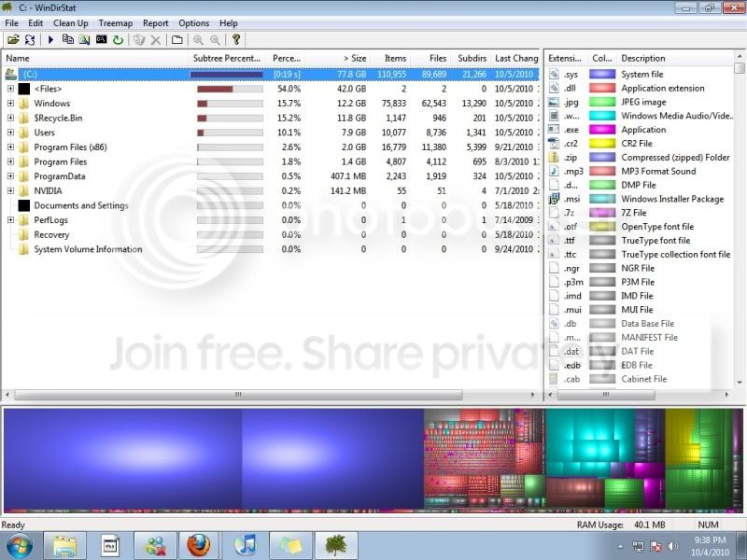Screen dimensions: 747x560
Task: Open Firefox from the taskbar
Action: tap(198, 546)
